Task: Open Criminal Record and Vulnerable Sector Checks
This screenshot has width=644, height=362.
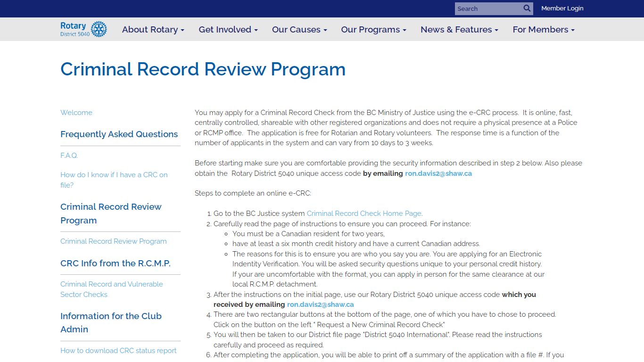Action: tap(112, 289)
